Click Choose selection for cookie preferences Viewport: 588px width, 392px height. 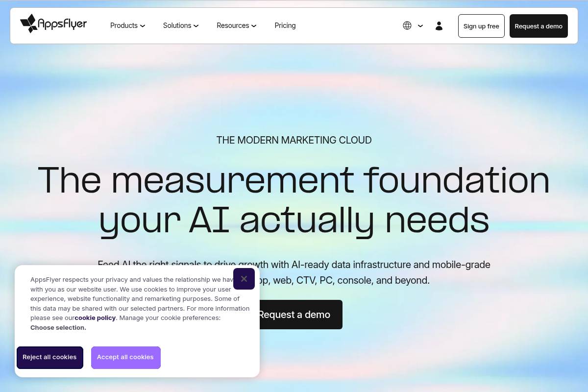tap(58, 328)
